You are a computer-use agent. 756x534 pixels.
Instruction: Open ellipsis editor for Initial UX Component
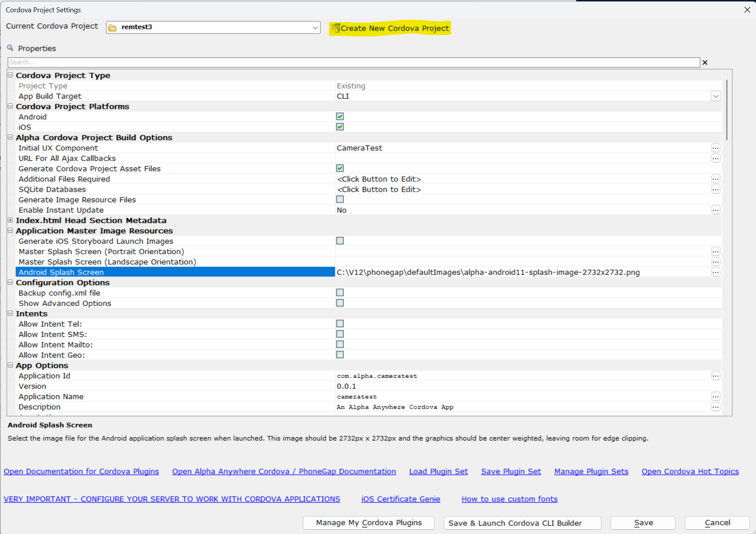(715, 148)
